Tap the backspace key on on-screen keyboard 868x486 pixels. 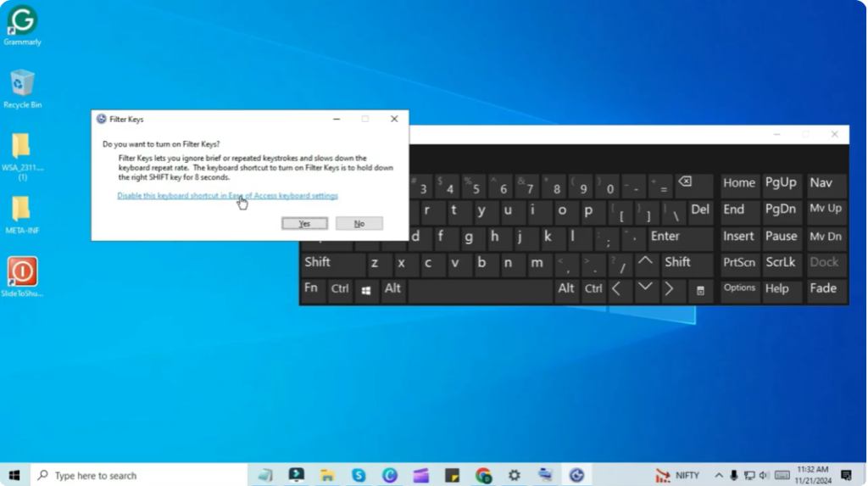pos(694,185)
